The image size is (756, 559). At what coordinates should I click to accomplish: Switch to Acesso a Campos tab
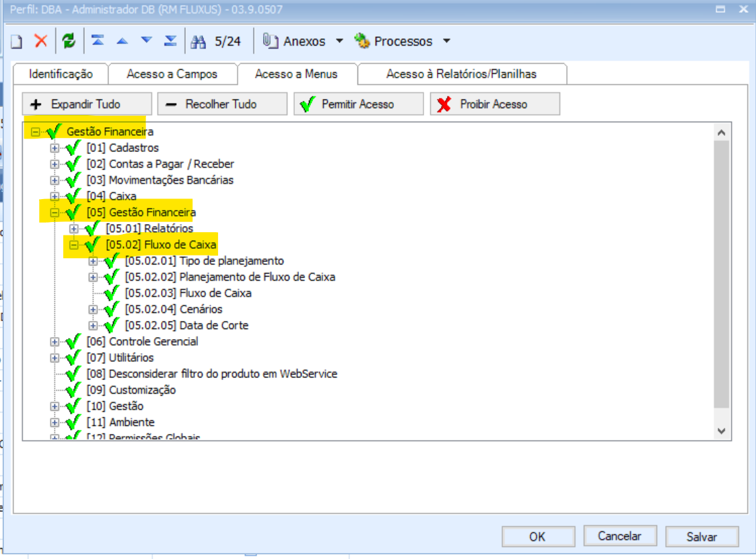click(172, 74)
